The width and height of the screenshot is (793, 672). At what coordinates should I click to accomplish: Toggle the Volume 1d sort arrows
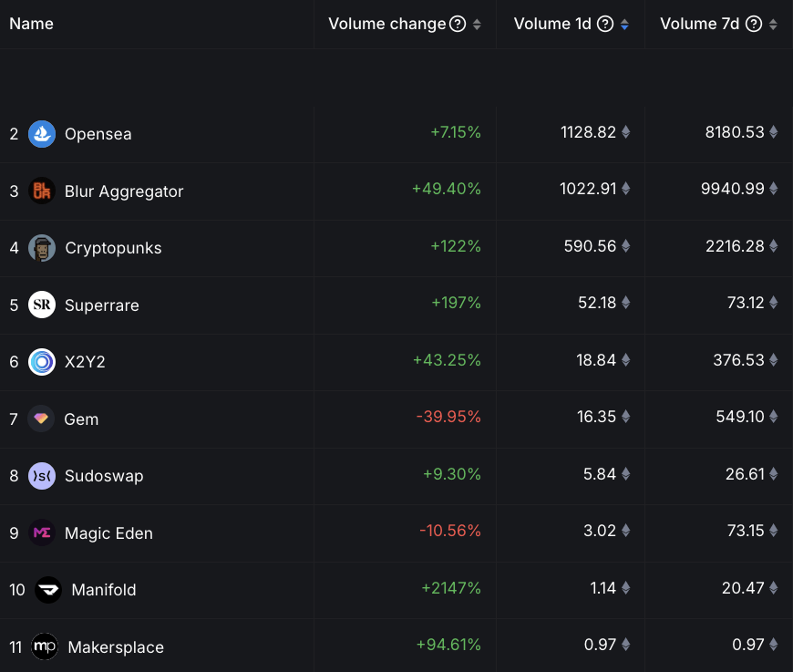pos(624,25)
